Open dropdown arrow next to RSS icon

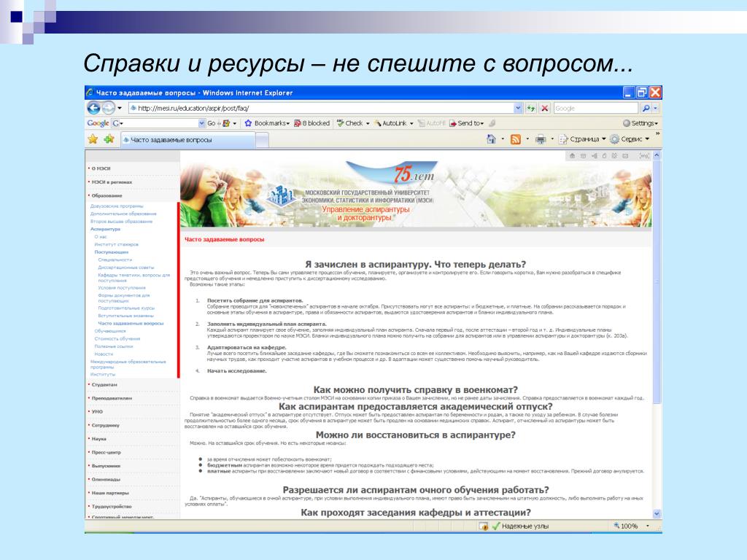point(527,139)
